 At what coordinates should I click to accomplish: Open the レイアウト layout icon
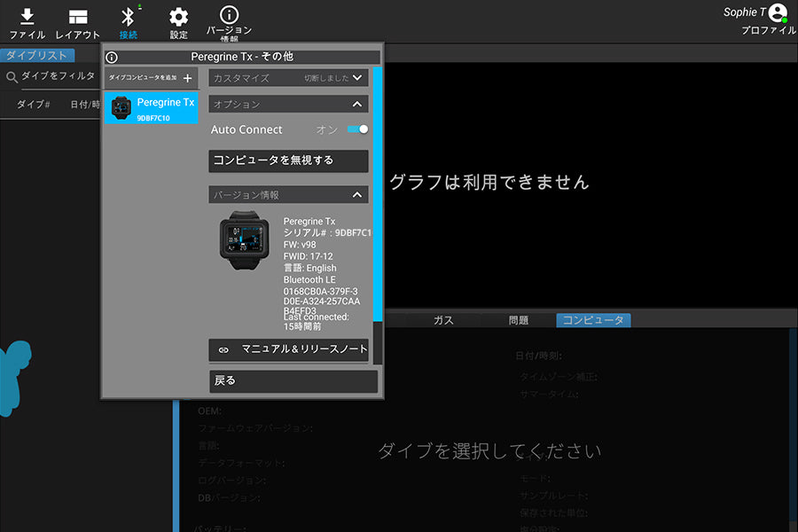coord(78,16)
